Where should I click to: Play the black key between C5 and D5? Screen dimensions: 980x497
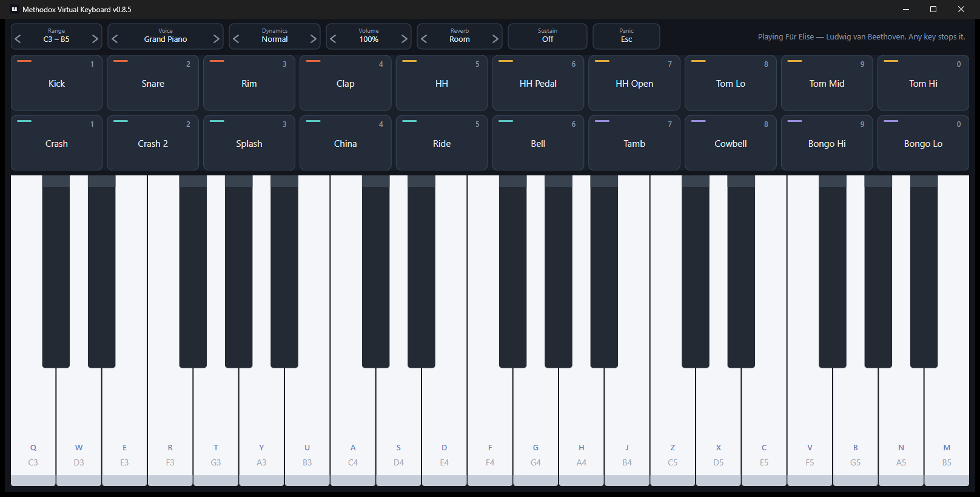click(696, 272)
